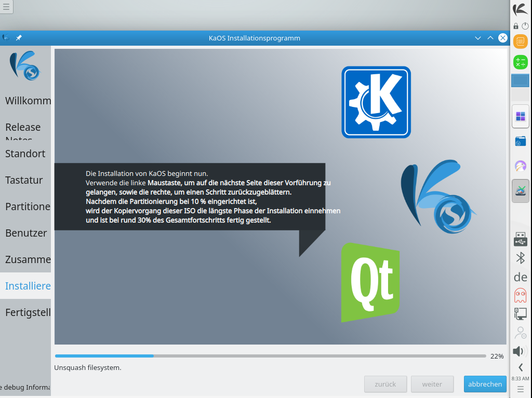This screenshot has height=398, width=532.
Task: Open the hamburger menu at top left
Action: coord(6,7)
